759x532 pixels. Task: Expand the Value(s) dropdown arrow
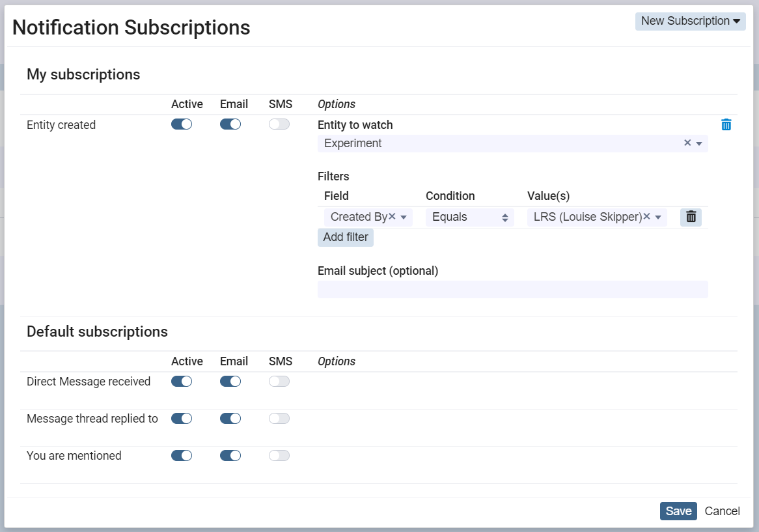point(658,217)
